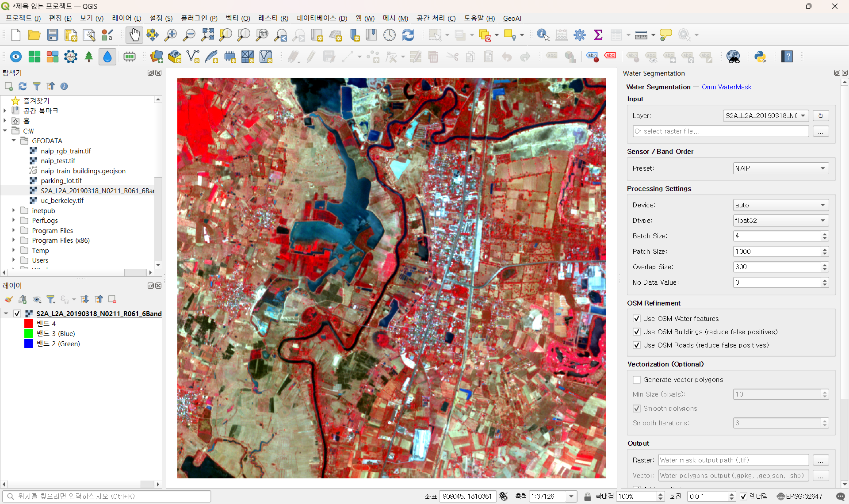Screen dimensions: 849x504
Task: Click the Save Project floppy icon
Action: pyautogui.click(x=53, y=35)
